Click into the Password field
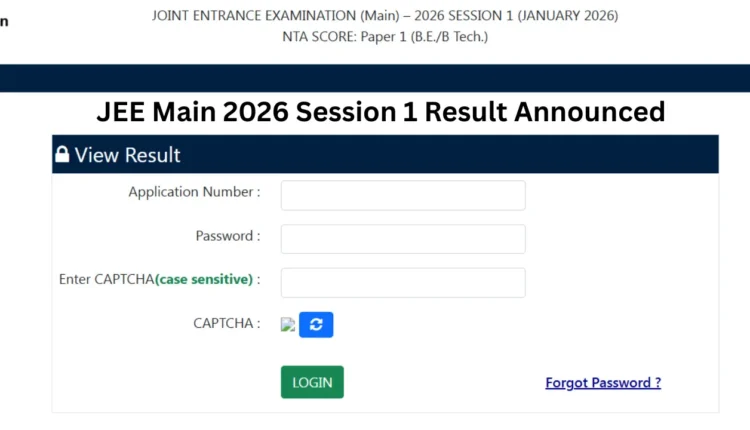Screen dimensions: 750x430 click(x=403, y=239)
